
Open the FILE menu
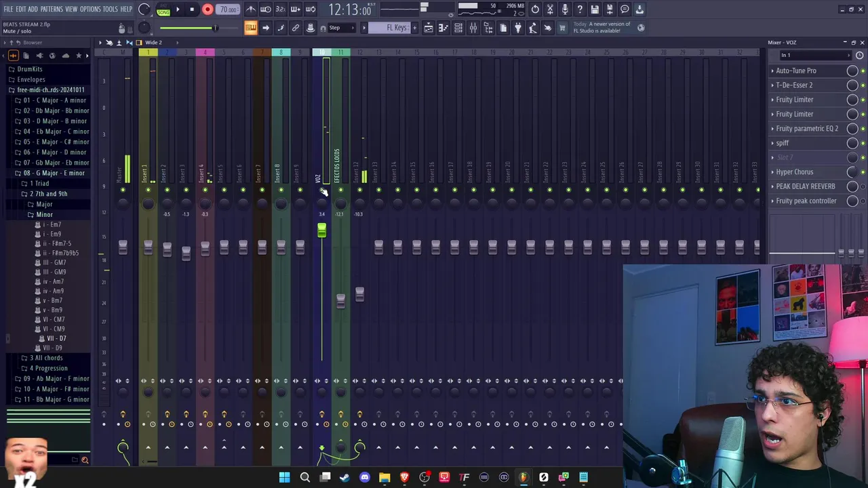tap(8, 9)
